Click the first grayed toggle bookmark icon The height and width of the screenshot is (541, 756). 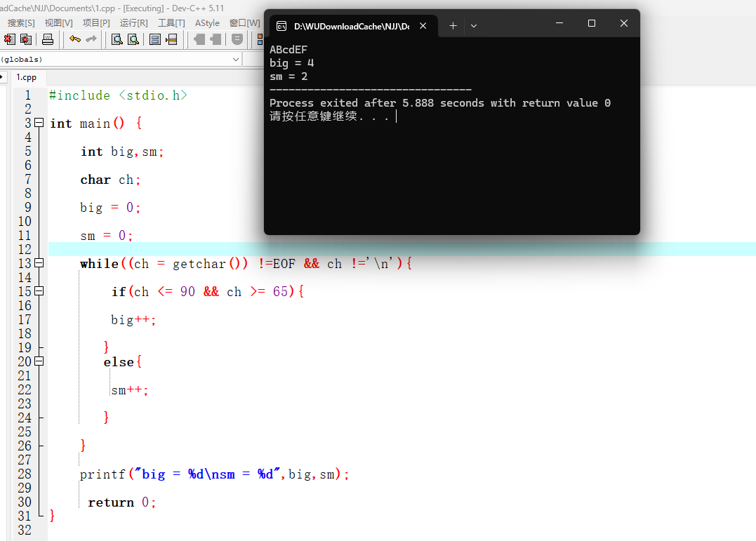pos(199,39)
